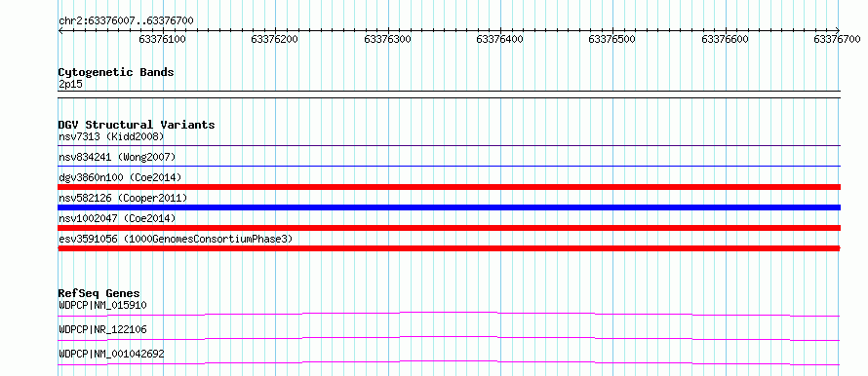Select the RefSeq Genes track heading
Screen dimensions: 868x376
click(x=99, y=293)
